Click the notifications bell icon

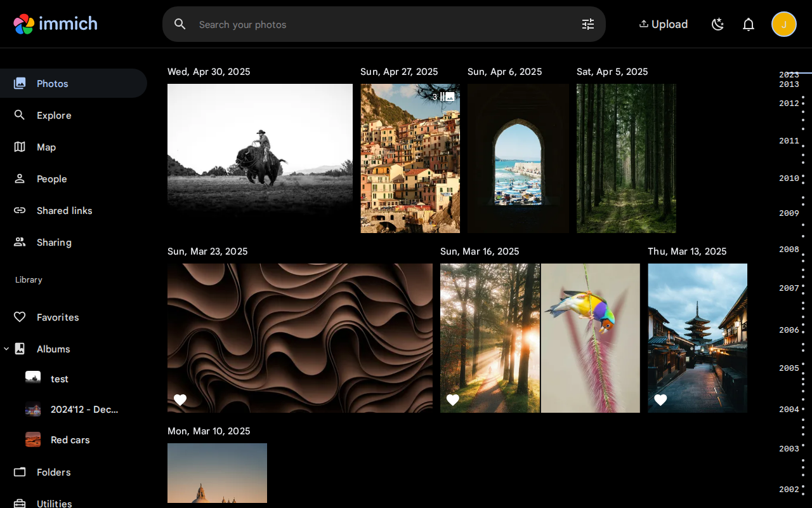coord(748,23)
